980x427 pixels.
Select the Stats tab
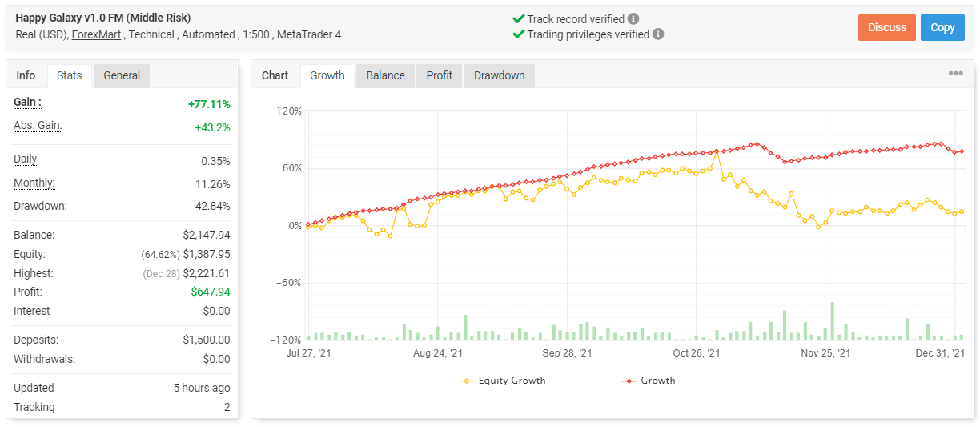(69, 75)
